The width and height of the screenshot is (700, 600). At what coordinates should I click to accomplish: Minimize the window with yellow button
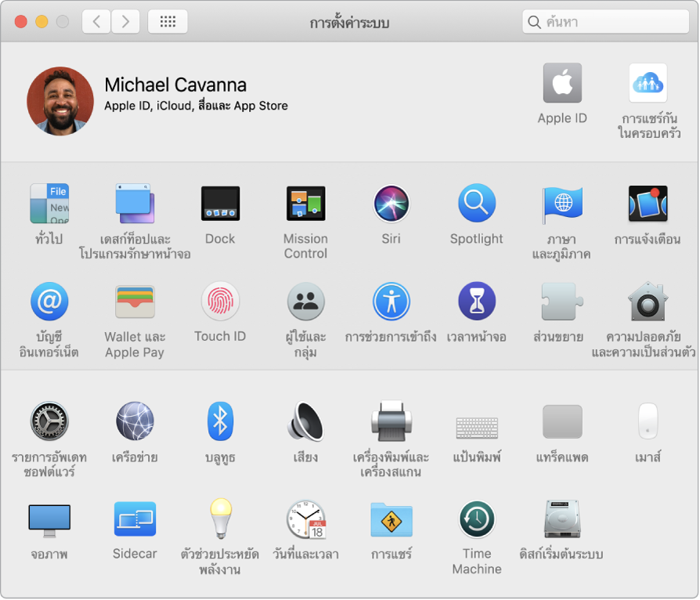coord(41,21)
